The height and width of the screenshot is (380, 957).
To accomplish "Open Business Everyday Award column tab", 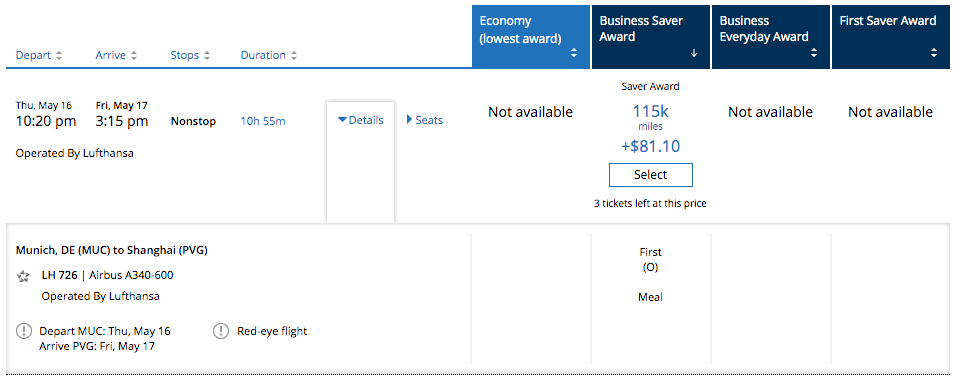I will [771, 37].
